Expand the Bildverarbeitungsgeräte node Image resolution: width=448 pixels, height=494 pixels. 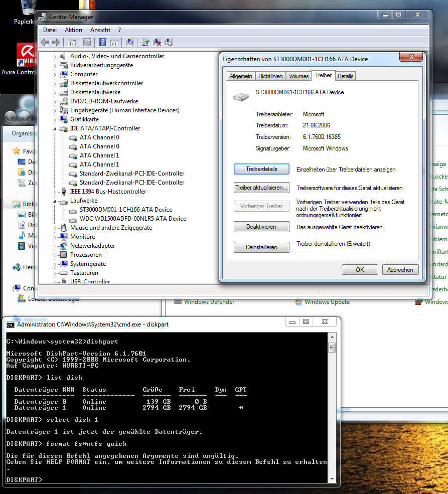(55, 66)
